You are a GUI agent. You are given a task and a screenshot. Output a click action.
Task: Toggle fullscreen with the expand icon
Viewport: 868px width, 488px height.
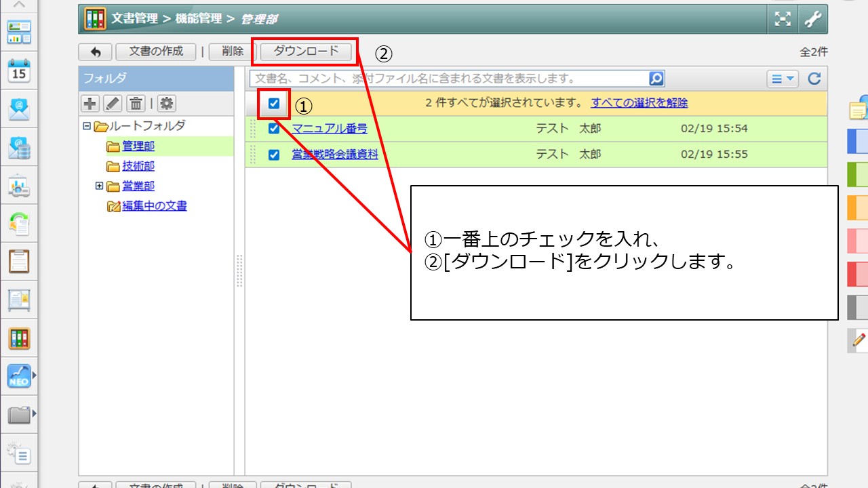click(x=783, y=20)
